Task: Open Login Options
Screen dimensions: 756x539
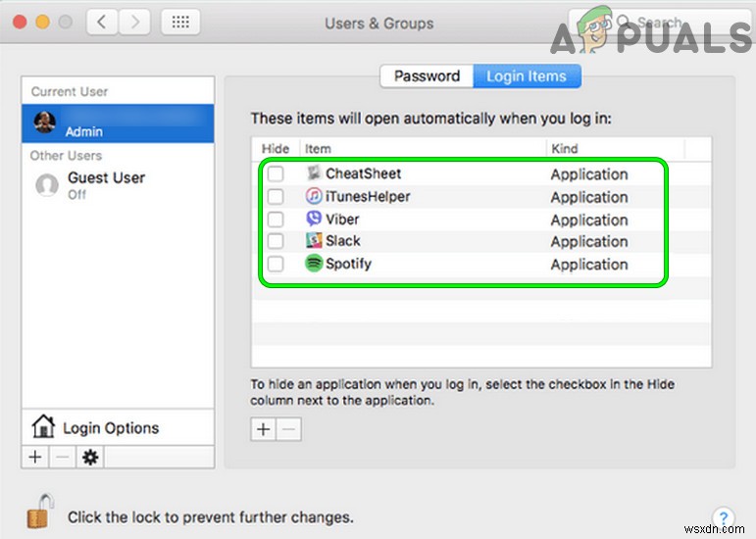Action: coord(118,427)
